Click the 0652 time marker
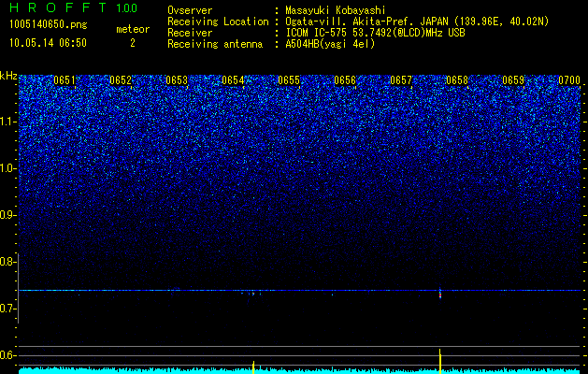The width and height of the screenshot is (588, 374). coord(121,80)
